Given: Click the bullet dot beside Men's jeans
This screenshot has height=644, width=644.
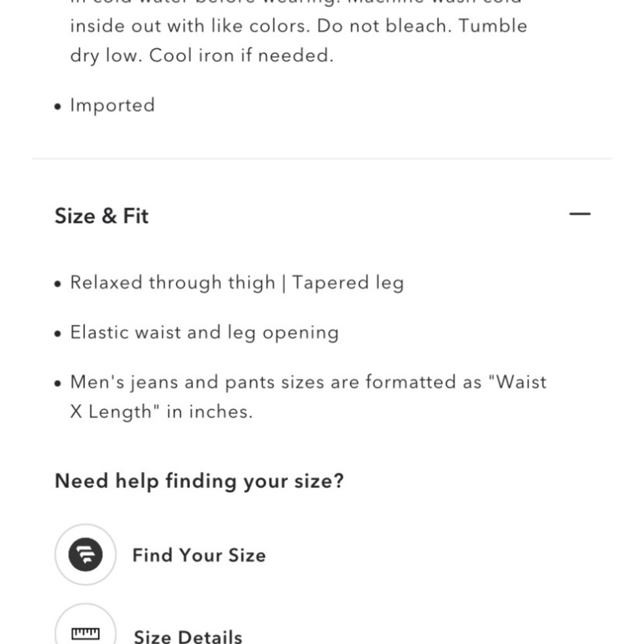Looking at the screenshot, I should click(x=58, y=384).
